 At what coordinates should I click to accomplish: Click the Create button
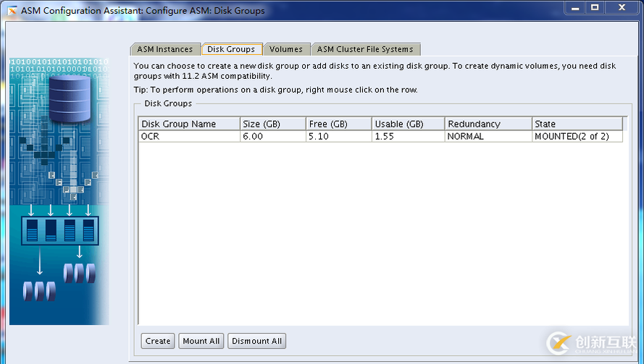click(x=158, y=341)
